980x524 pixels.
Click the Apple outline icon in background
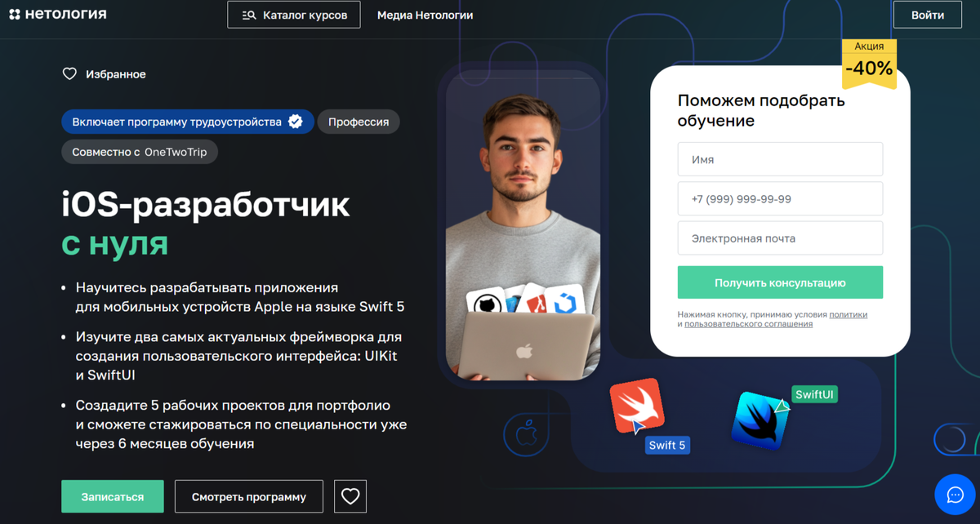click(526, 434)
